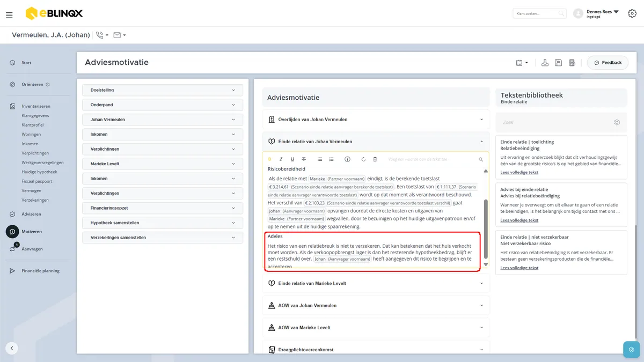Open the hamburger menu
The image size is (644, 362).
click(9, 15)
